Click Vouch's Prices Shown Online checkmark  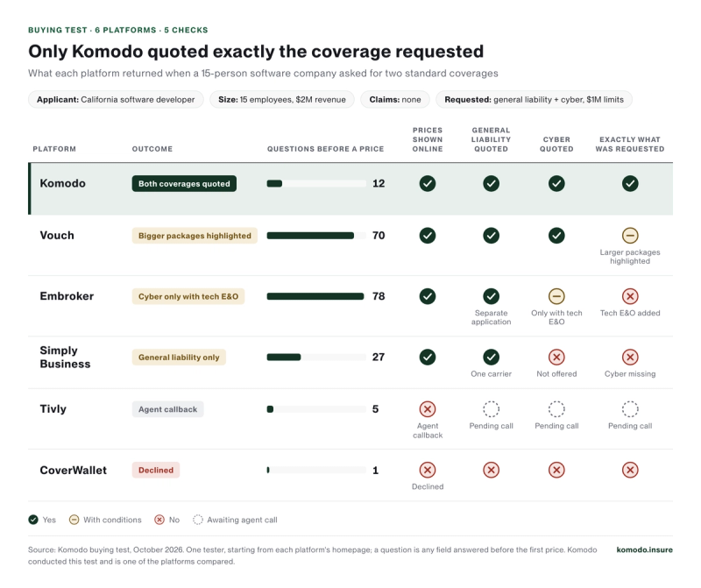[428, 235]
